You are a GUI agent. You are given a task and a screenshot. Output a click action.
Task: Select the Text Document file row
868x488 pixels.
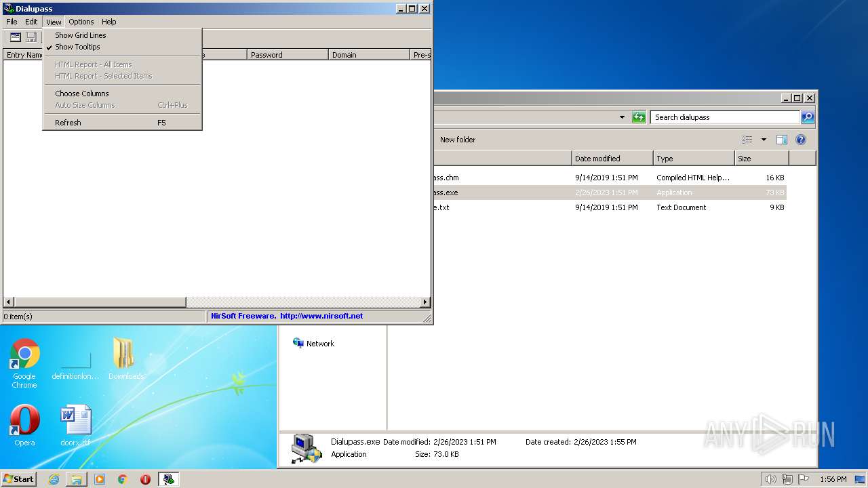610,207
